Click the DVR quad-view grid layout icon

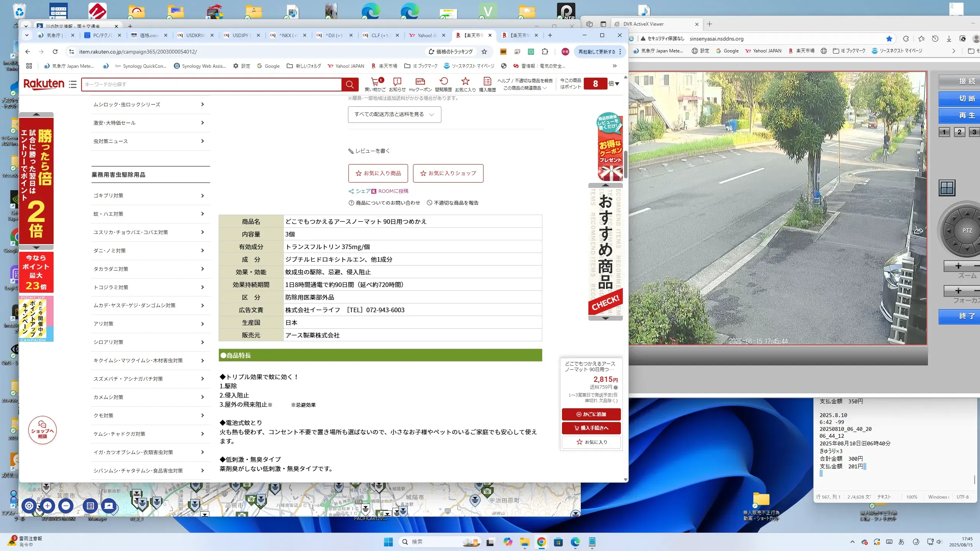tap(947, 188)
